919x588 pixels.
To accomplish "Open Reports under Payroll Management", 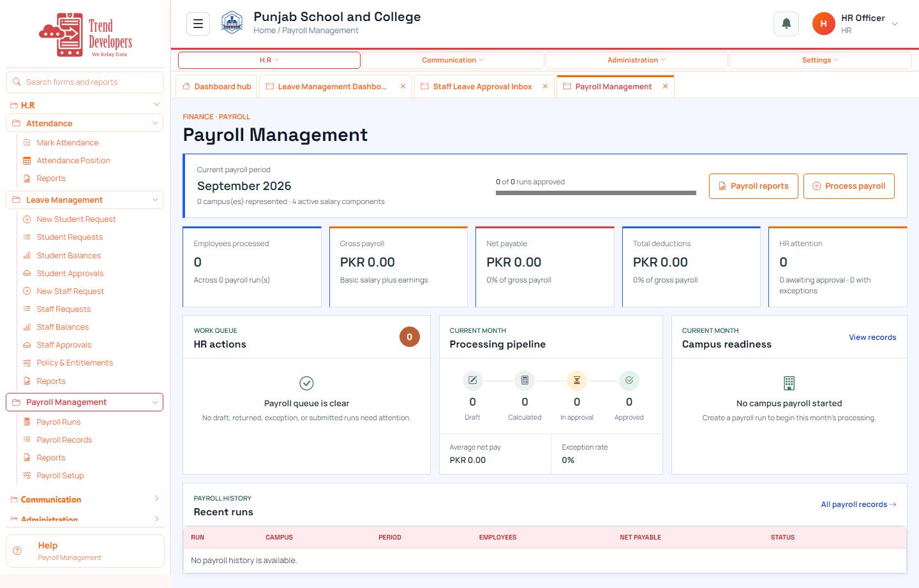I will pyautogui.click(x=51, y=458).
